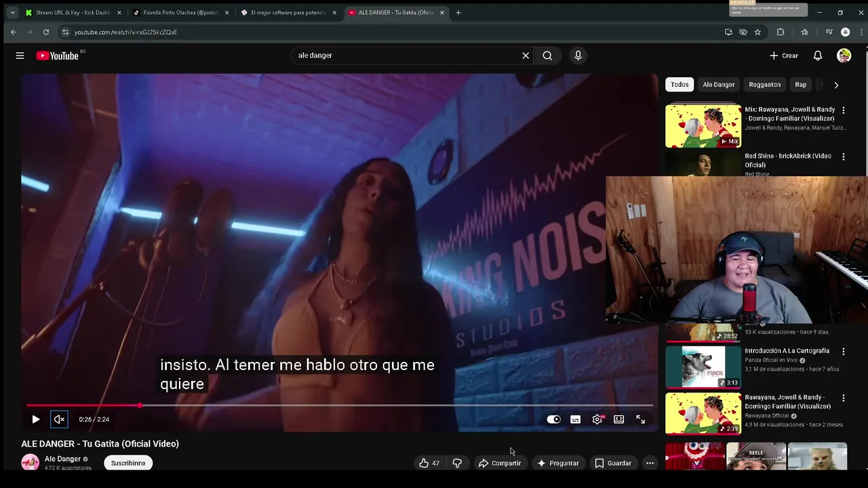Open a new browser tab

(x=458, y=12)
